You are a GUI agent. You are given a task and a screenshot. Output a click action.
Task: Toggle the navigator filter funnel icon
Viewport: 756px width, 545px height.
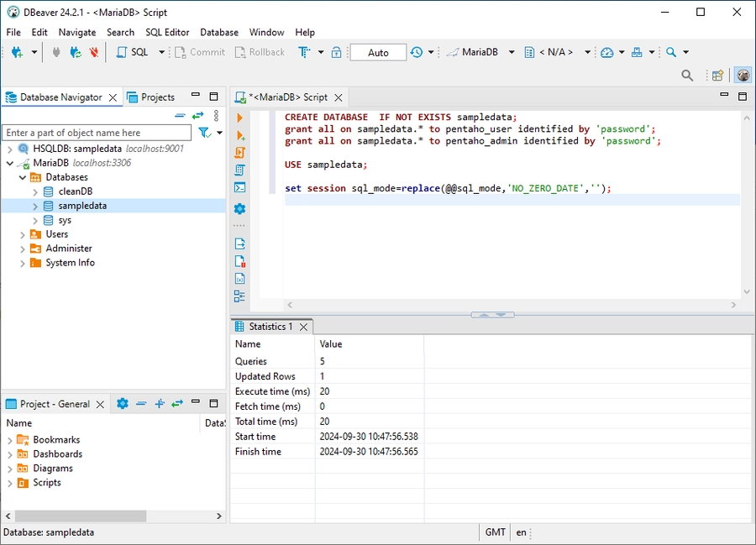[203, 133]
